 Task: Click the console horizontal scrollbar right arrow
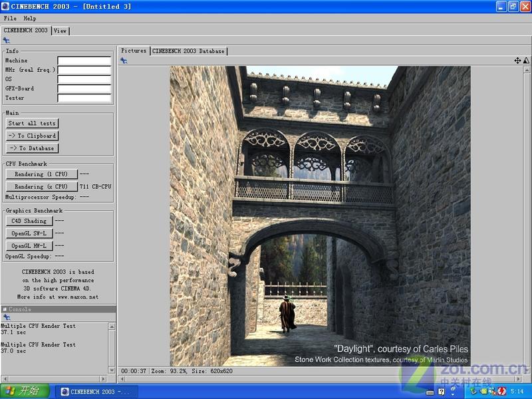pyautogui.click(x=103, y=378)
